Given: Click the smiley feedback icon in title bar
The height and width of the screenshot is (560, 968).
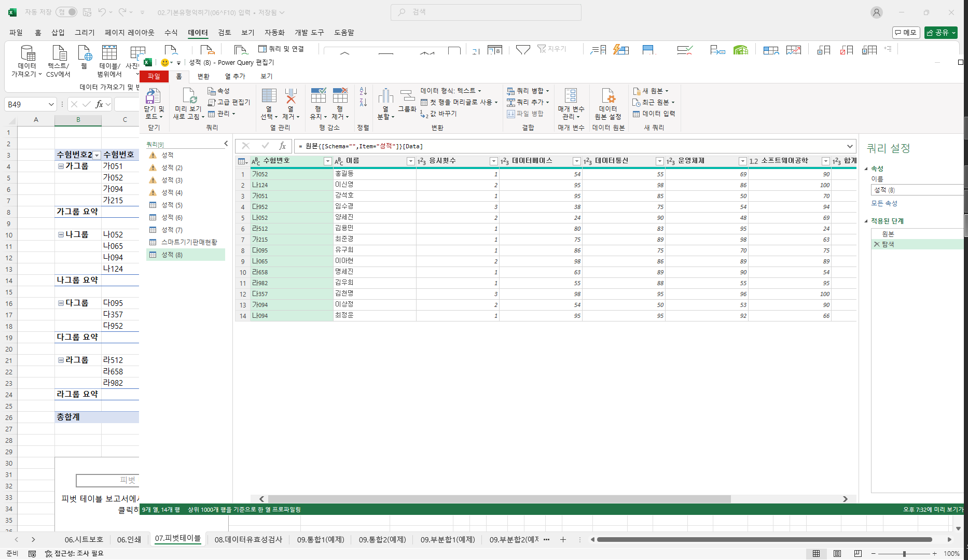Looking at the screenshot, I should [x=165, y=63].
